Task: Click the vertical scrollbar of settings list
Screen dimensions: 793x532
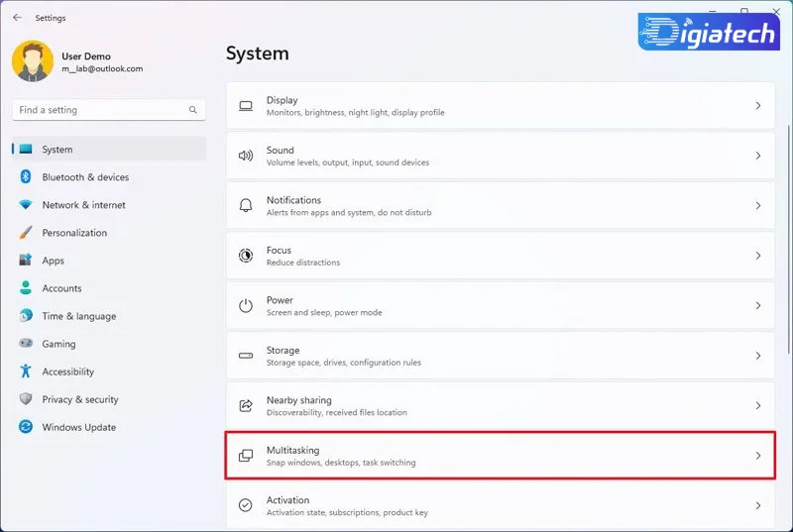Action: tap(789, 240)
